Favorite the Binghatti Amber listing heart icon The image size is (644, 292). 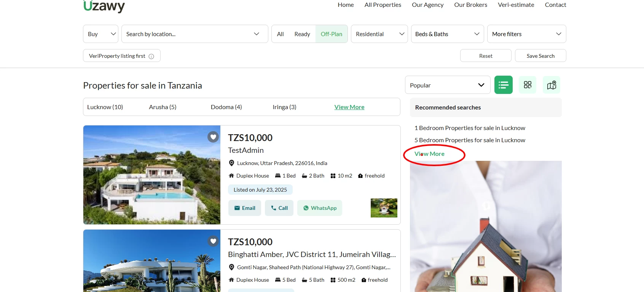[x=213, y=241]
